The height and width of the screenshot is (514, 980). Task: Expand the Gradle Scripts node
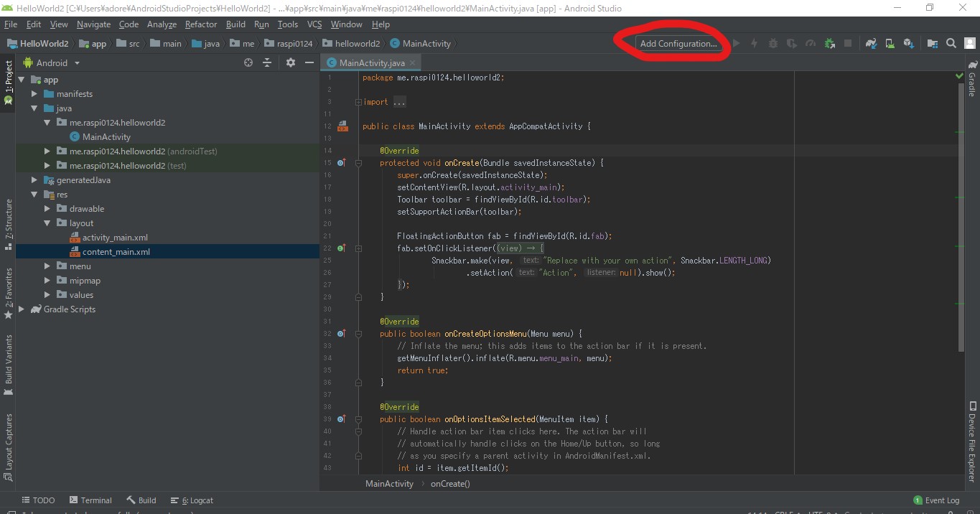click(x=22, y=309)
